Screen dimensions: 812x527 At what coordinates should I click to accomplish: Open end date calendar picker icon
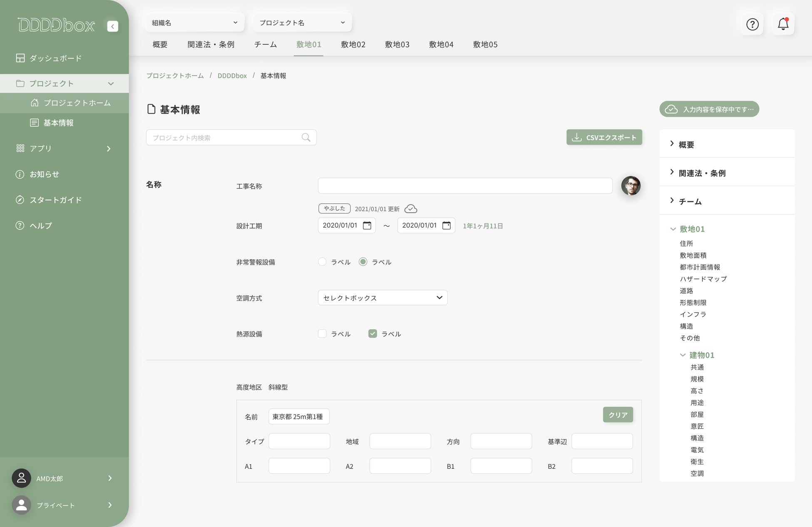coord(446,226)
